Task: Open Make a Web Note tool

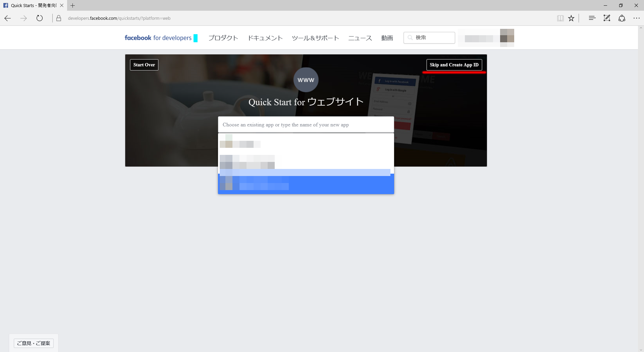Action: (607, 18)
